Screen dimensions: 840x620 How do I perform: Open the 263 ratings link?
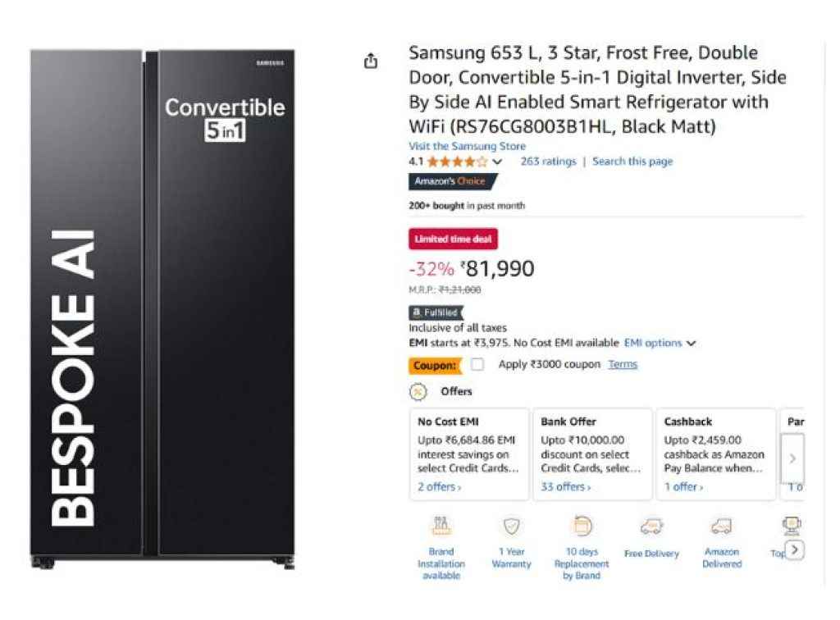(548, 162)
